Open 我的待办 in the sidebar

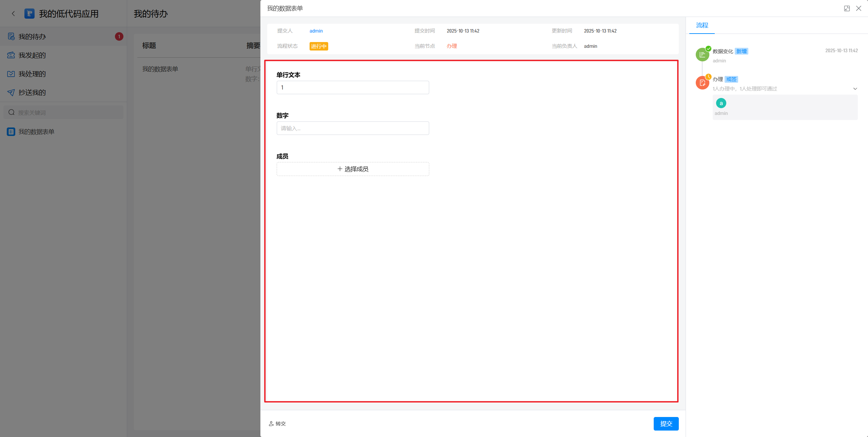(x=32, y=37)
